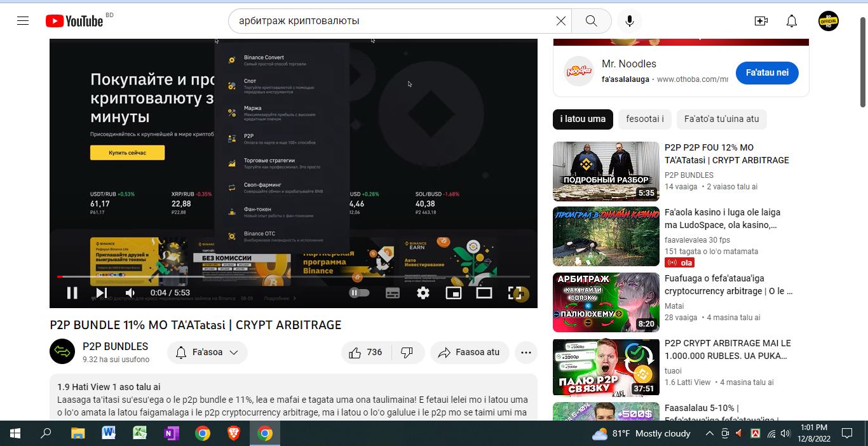Click the 'tuaoi' channel name
The image size is (868, 446).
point(673,371)
